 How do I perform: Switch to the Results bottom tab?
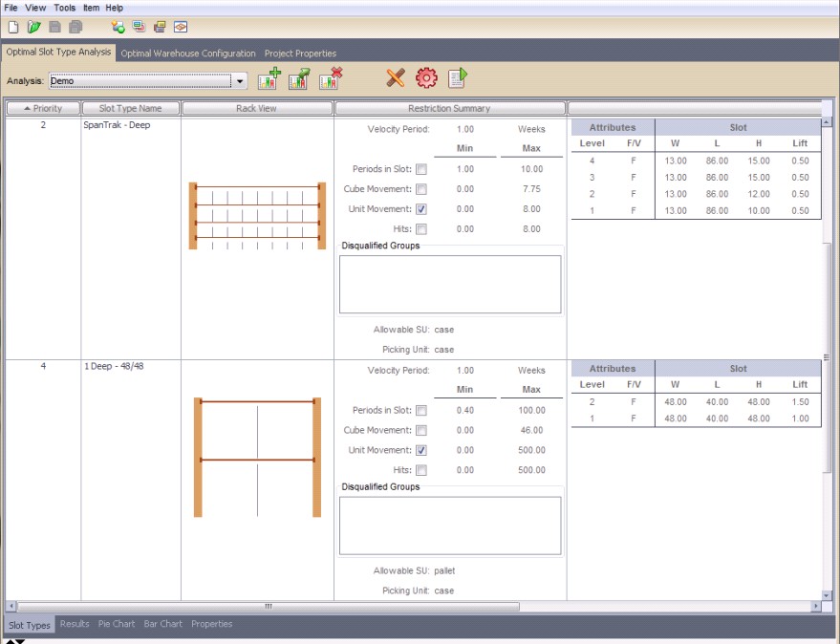click(75, 624)
